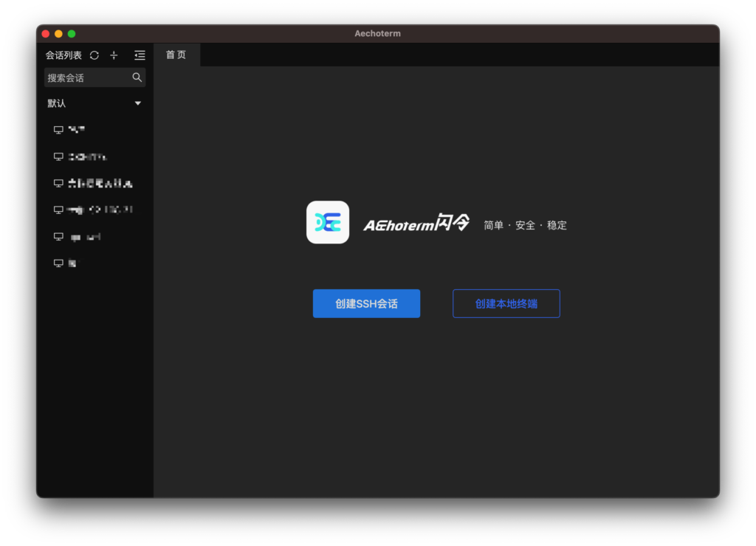Minimize the Aechoterm window
The height and width of the screenshot is (546, 756).
58,34
